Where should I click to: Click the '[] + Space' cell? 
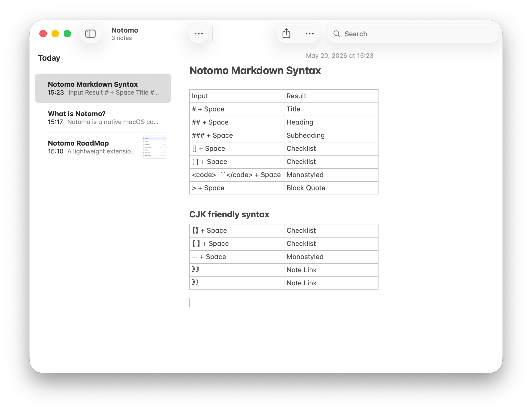[237, 149]
